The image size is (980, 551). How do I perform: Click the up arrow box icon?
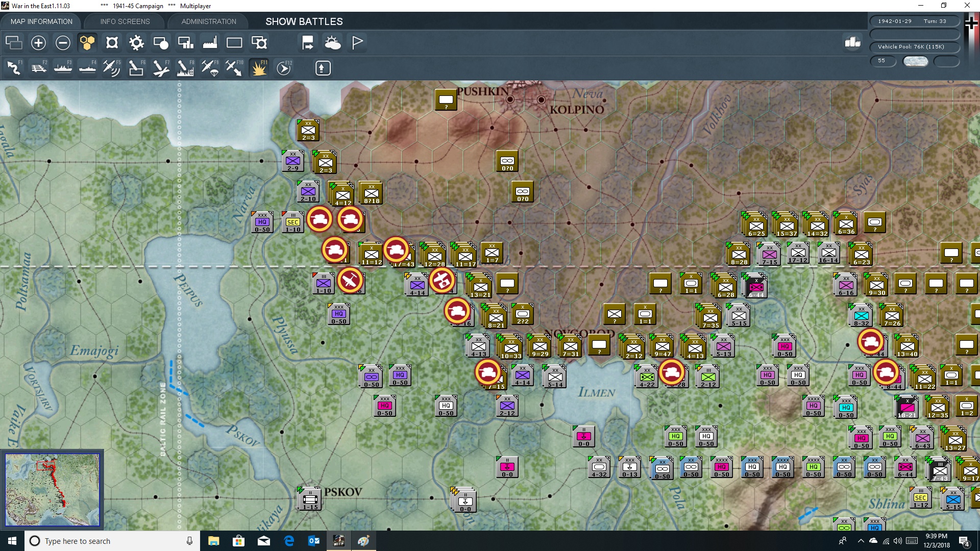(x=323, y=68)
